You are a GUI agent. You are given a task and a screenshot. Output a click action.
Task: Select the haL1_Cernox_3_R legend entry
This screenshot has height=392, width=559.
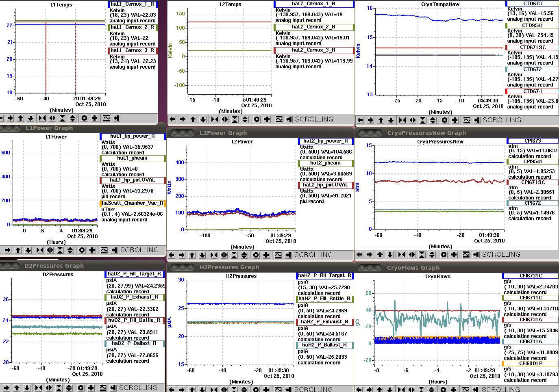click(132, 51)
